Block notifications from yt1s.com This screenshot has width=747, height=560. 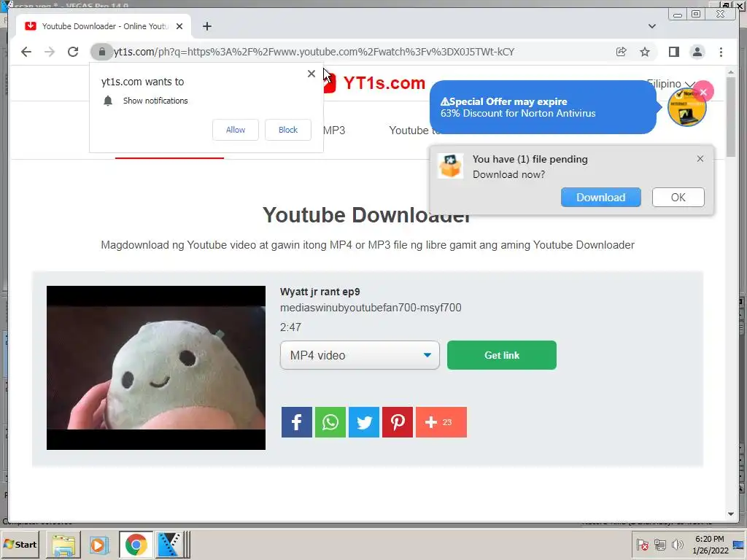(x=287, y=130)
